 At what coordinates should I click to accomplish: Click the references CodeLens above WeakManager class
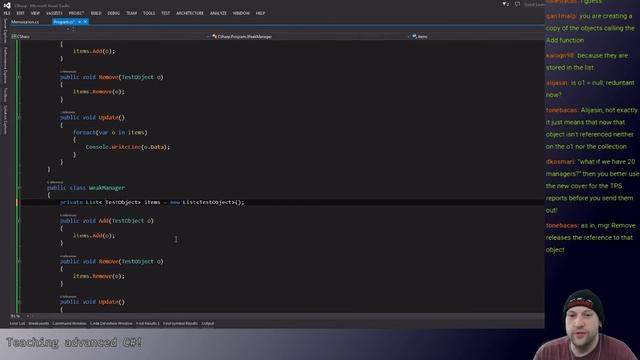pyautogui.click(x=55, y=182)
